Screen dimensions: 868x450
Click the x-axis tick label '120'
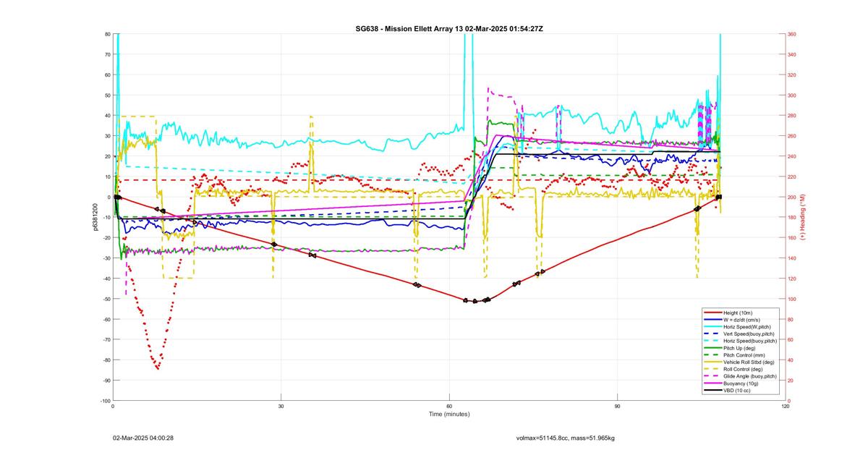point(786,407)
